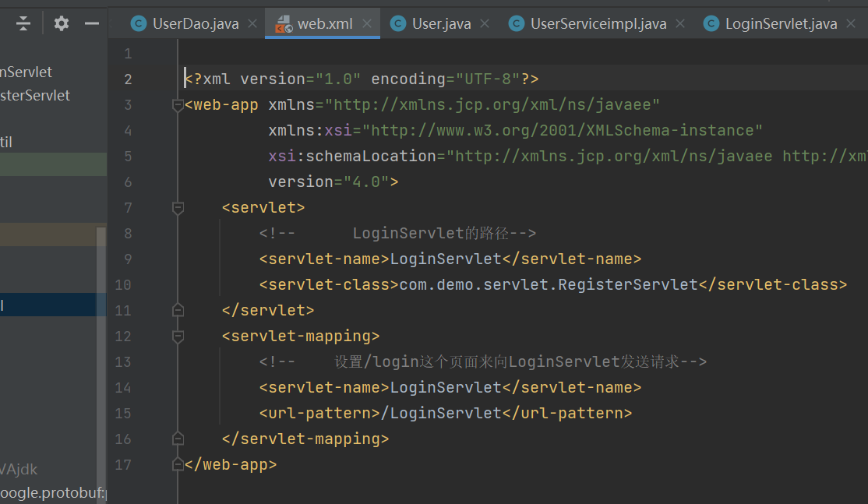The height and width of the screenshot is (504, 868).
Task: Collapse the web-app element fold marker
Action: coord(178,105)
